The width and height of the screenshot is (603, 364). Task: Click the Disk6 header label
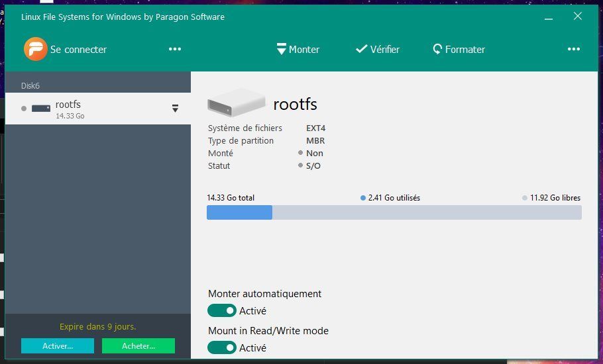point(30,85)
